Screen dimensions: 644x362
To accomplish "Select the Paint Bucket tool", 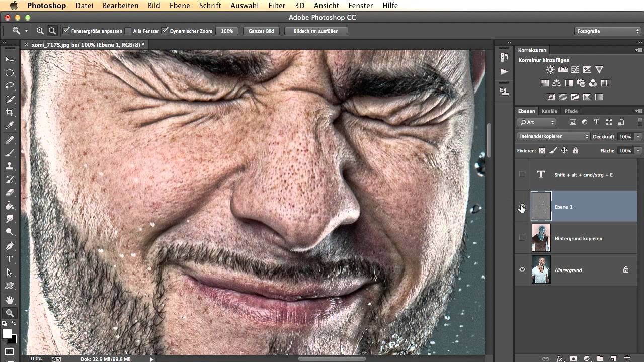I will (x=9, y=205).
